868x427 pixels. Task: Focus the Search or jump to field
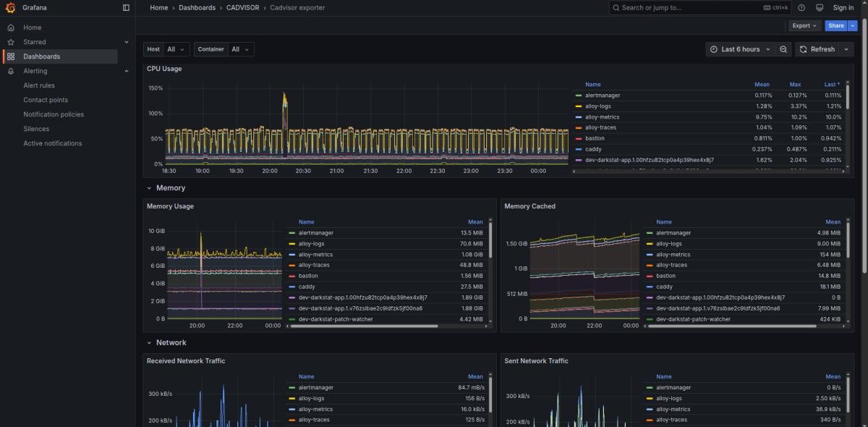click(x=700, y=8)
